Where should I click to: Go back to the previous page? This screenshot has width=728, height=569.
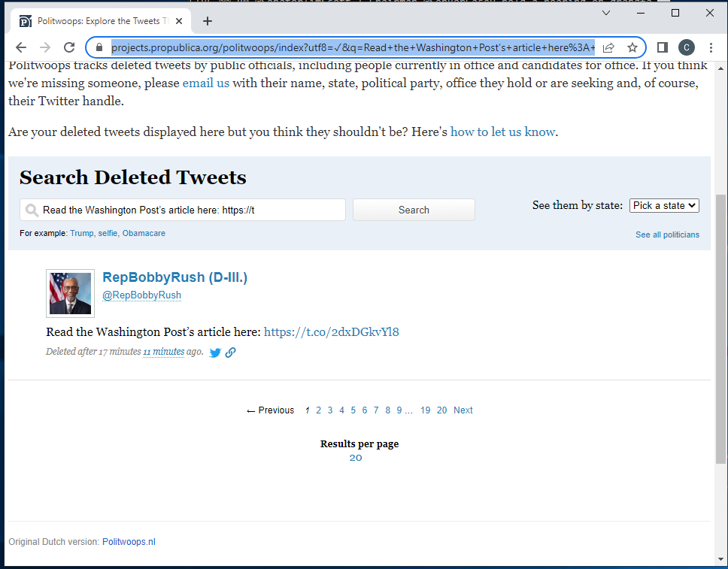21,47
